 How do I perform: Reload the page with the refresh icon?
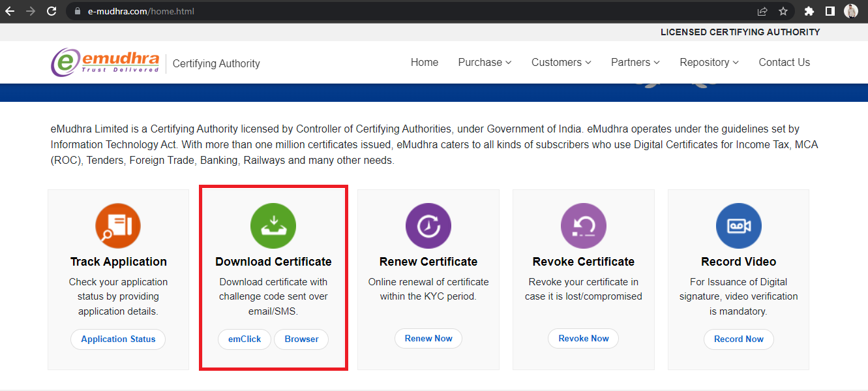tap(52, 10)
